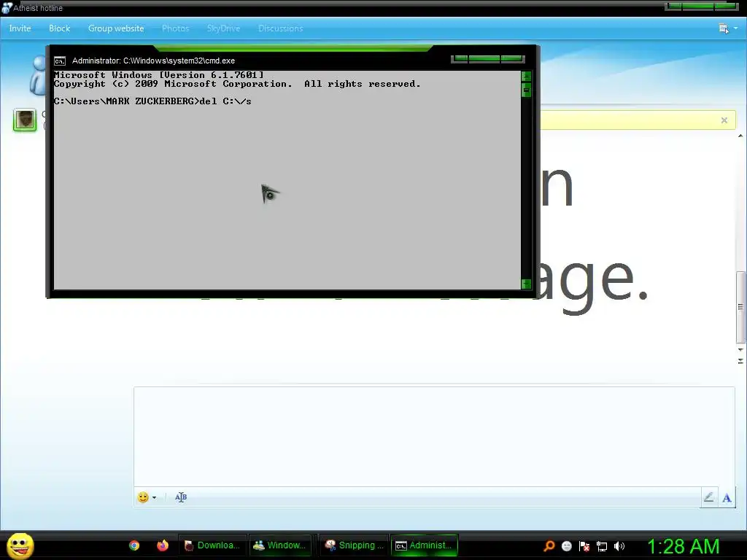This screenshot has width=747, height=560.
Task: Click the conversation scrollbar thumb
Action: 740,307
